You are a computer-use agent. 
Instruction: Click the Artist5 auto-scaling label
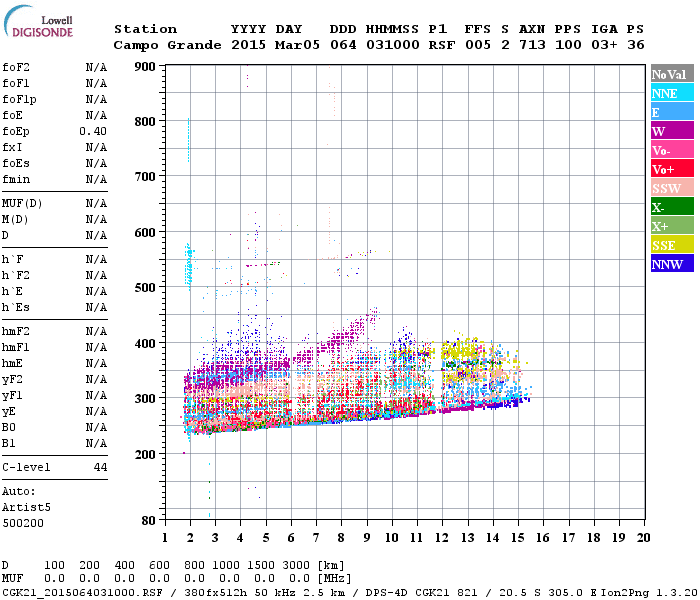26,508
